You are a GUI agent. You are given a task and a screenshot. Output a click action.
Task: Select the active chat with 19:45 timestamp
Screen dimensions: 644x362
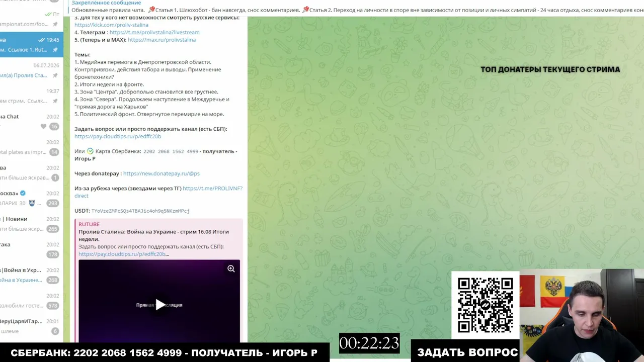[x=31, y=45]
